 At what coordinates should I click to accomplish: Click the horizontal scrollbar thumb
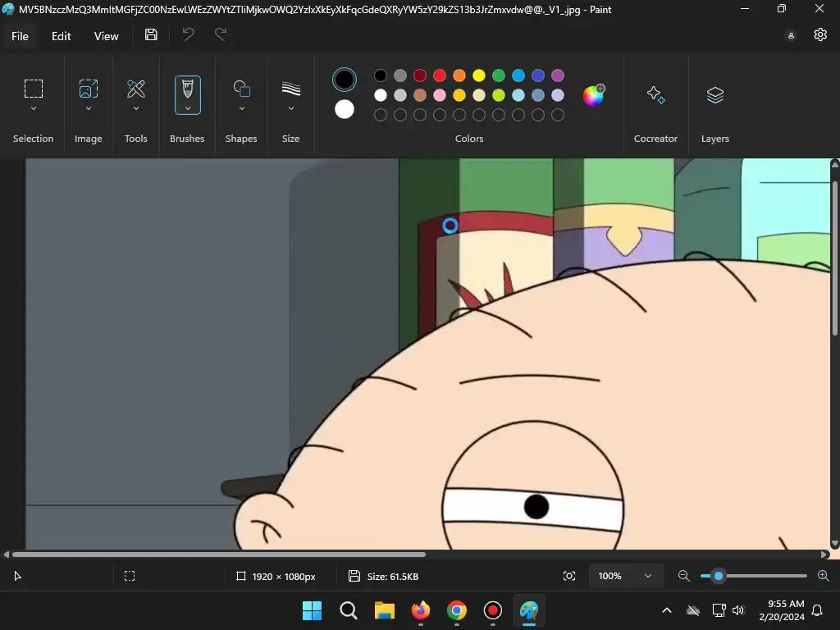218,555
